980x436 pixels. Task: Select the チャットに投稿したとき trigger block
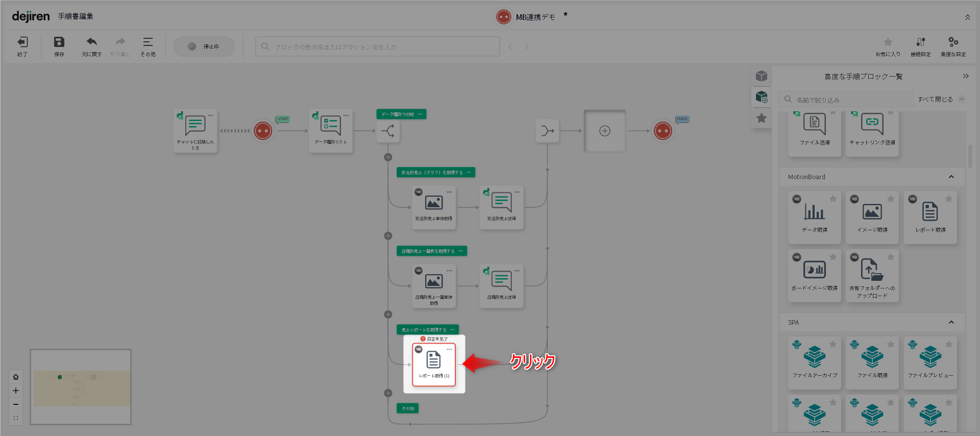[x=195, y=131]
